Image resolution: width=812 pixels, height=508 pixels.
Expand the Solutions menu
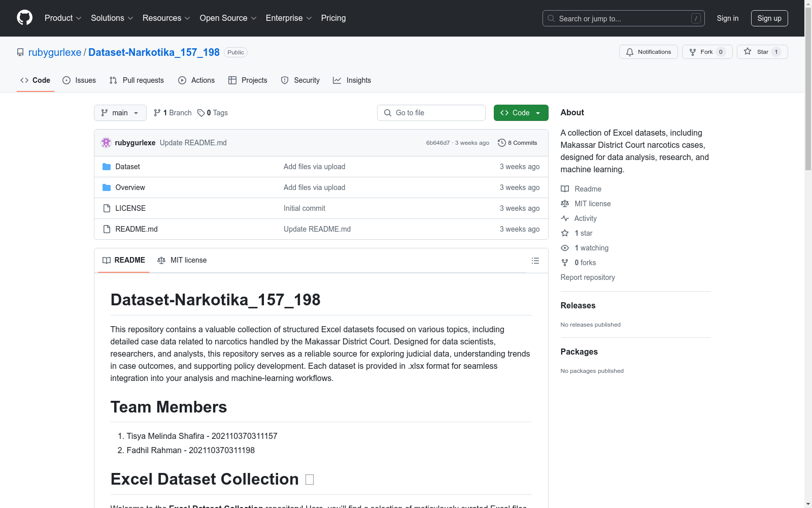tap(112, 18)
